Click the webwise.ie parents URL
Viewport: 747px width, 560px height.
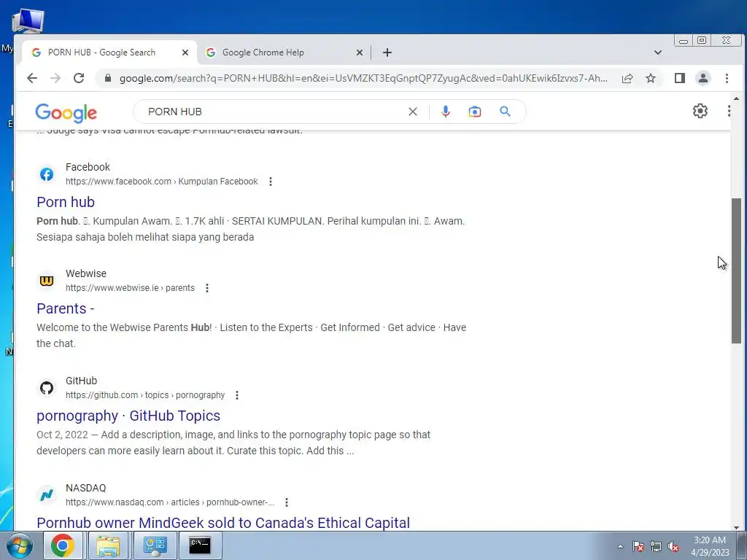point(130,288)
